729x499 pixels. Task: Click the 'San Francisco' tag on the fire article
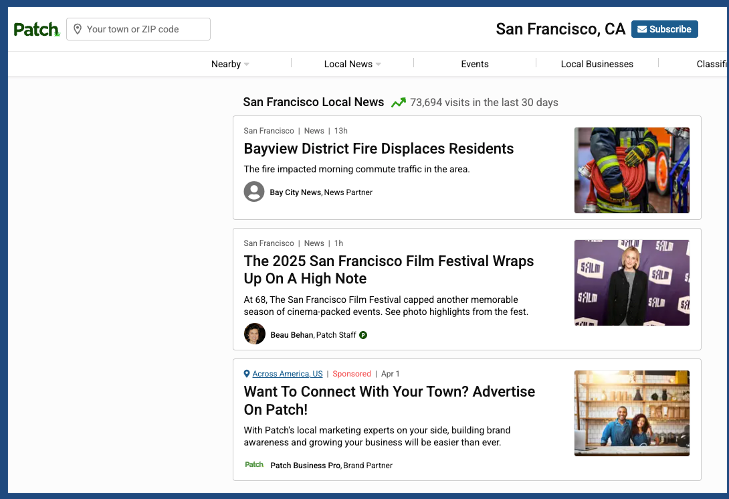(269, 131)
